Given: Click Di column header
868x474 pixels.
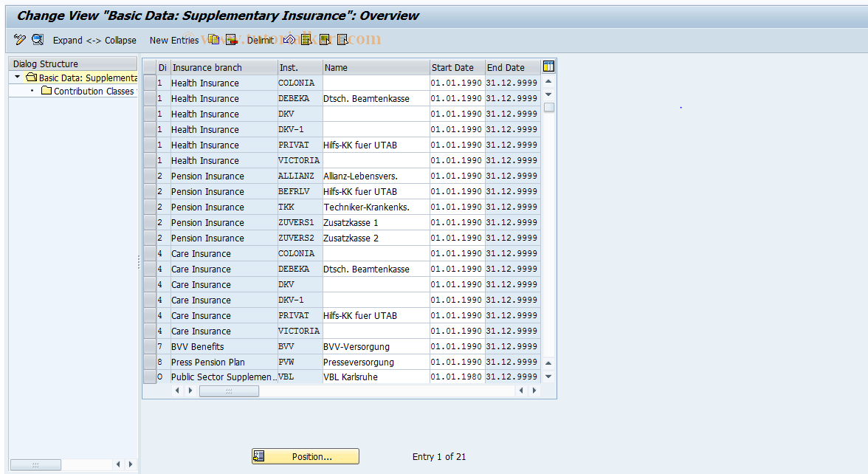Looking at the screenshot, I should 162,67.
